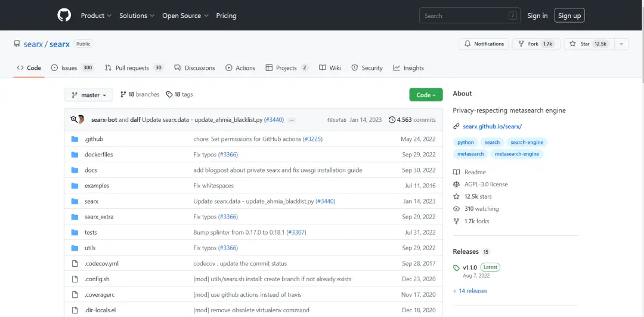The height and width of the screenshot is (317, 644).
Task: Open the star lists dropdown arrow
Action: point(621,44)
